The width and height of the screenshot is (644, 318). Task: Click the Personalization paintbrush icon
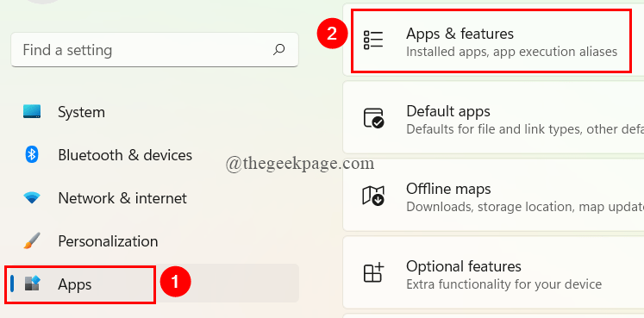pyautogui.click(x=32, y=240)
